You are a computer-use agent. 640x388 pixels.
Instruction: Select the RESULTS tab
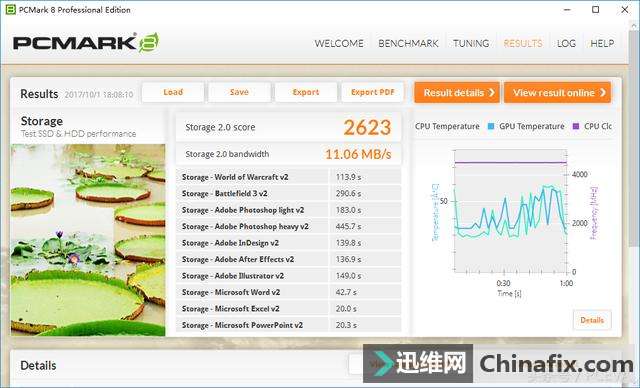[x=523, y=43]
